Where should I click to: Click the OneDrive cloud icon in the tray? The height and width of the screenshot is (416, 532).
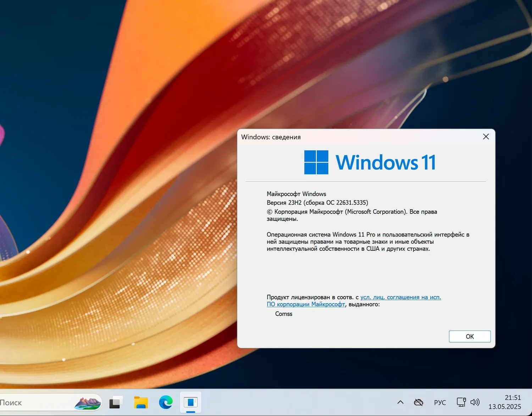click(419, 402)
